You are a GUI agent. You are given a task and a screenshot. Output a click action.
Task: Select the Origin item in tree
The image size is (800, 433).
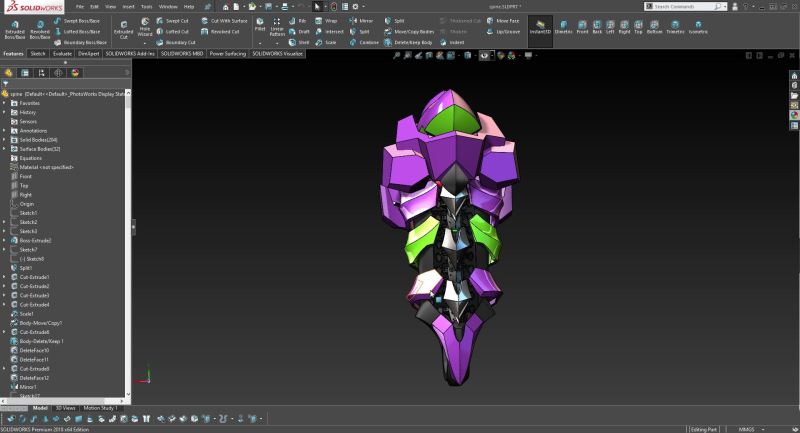coord(22,204)
